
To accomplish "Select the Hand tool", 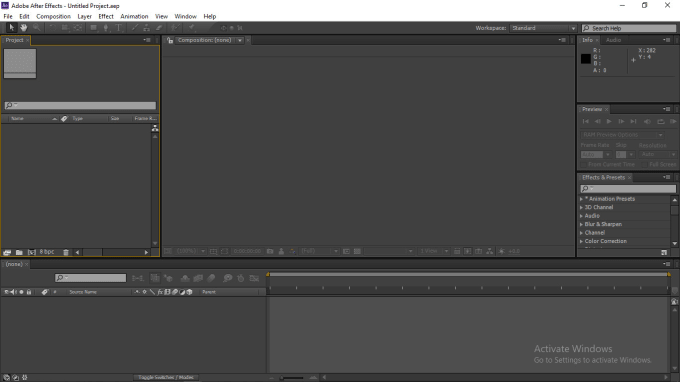I will click(23, 28).
